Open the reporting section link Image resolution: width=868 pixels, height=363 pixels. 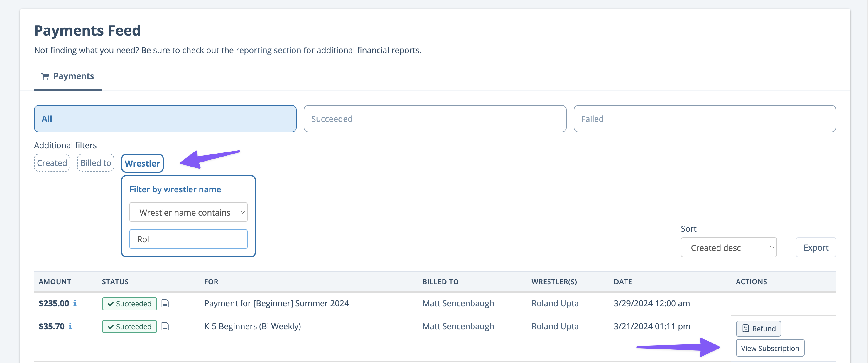click(268, 50)
